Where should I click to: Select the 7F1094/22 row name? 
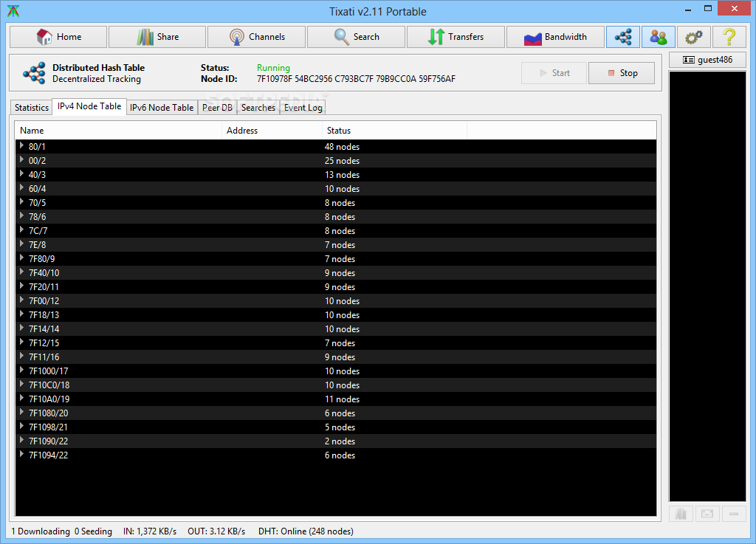tap(48, 455)
